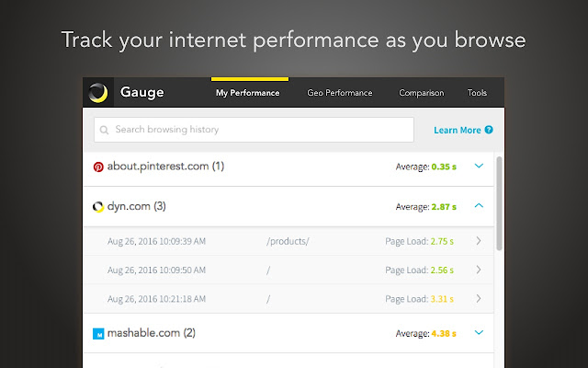This screenshot has width=588, height=368.
Task: Select the dyn.com (3) row title
Action: (x=137, y=206)
